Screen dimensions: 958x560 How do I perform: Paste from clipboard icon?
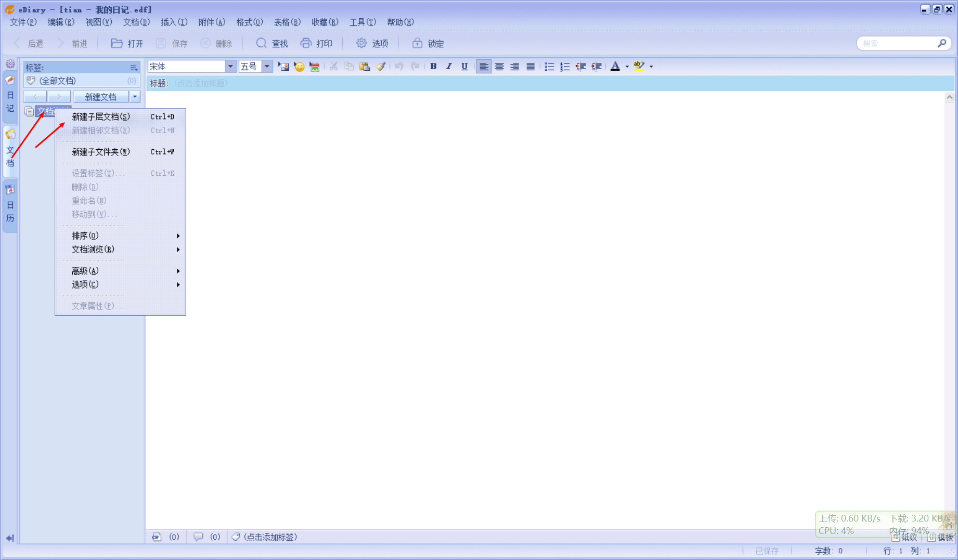[x=365, y=67]
